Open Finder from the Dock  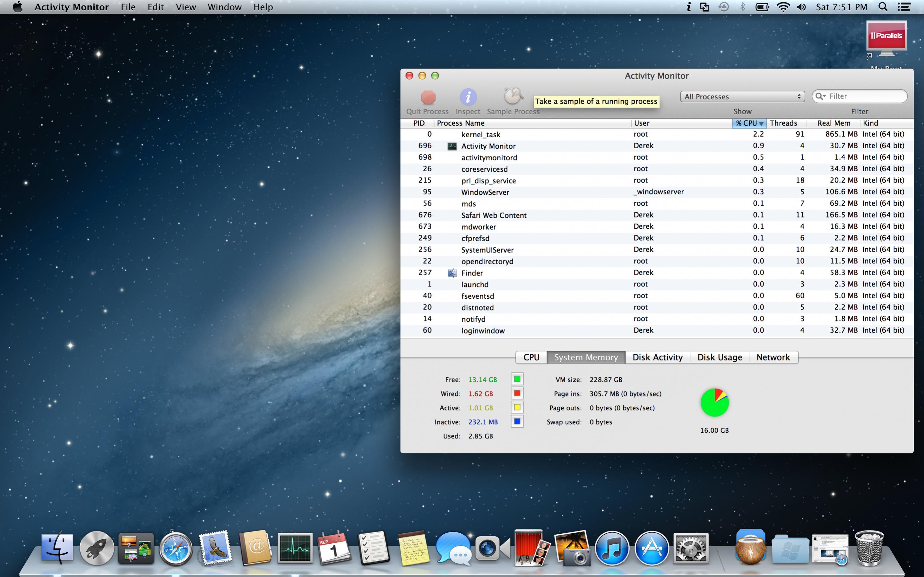point(57,548)
